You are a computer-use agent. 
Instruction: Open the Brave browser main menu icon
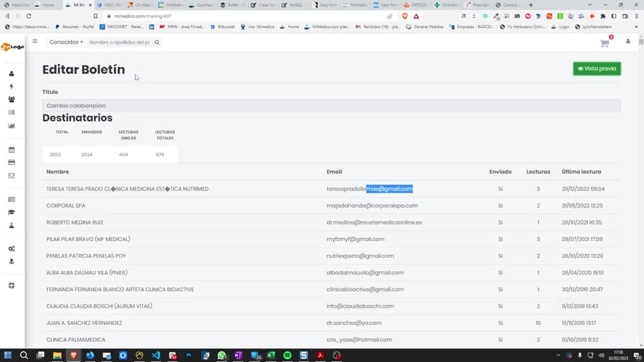(636, 16)
